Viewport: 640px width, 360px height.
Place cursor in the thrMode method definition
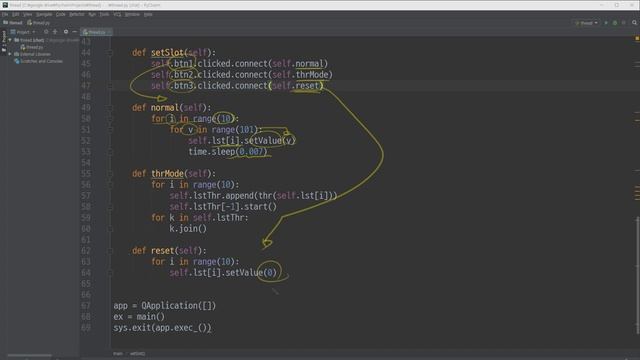click(167, 174)
